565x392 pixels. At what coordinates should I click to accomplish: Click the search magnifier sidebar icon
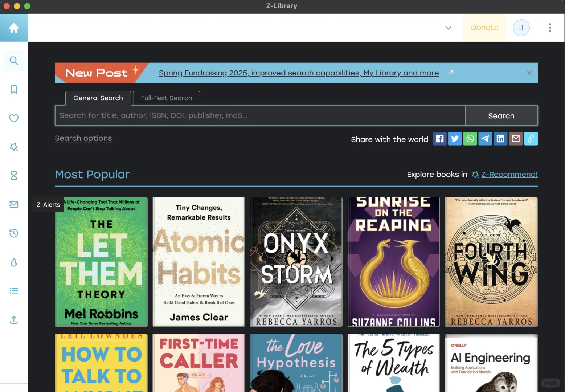[14, 61]
